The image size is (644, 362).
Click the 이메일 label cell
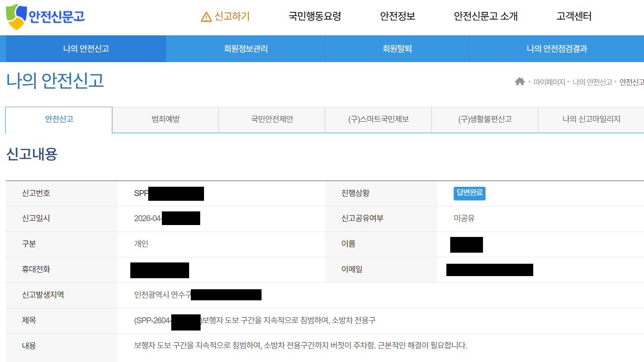[381, 270]
